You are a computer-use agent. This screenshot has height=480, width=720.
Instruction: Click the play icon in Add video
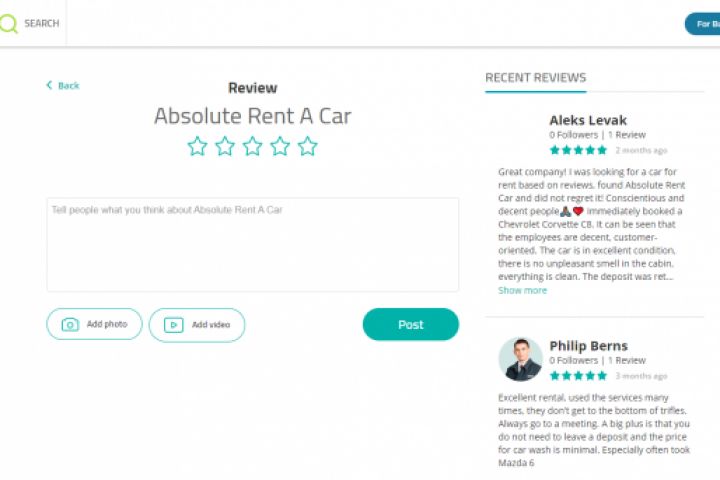tap(174, 324)
